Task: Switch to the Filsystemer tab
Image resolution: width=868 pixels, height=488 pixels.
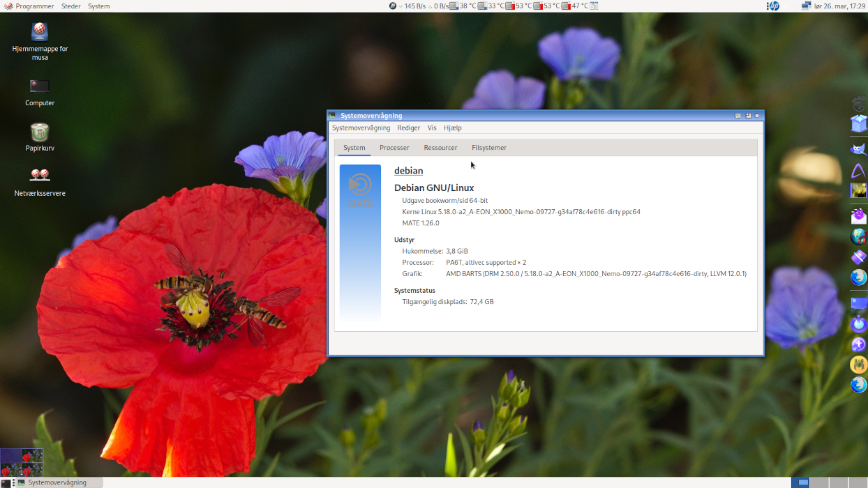Action: [x=489, y=148]
